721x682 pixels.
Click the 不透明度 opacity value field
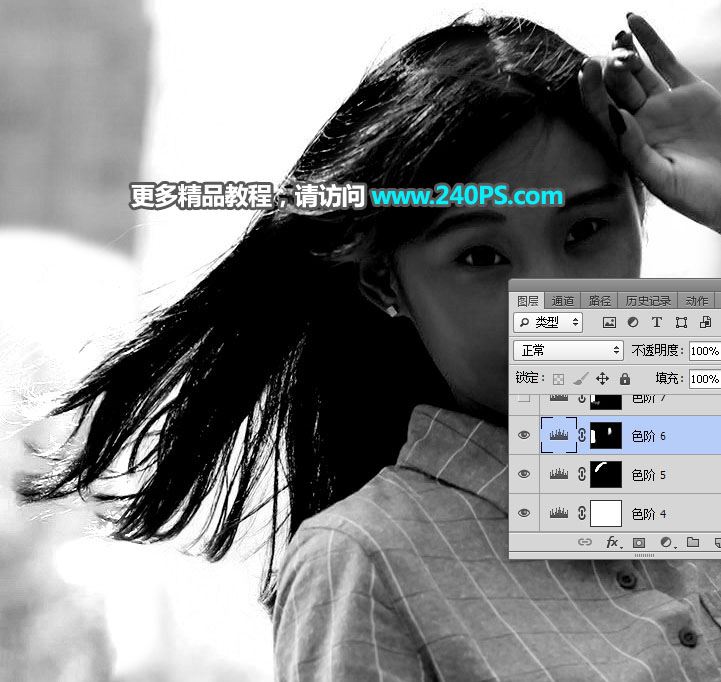click(x=705, y=351)
